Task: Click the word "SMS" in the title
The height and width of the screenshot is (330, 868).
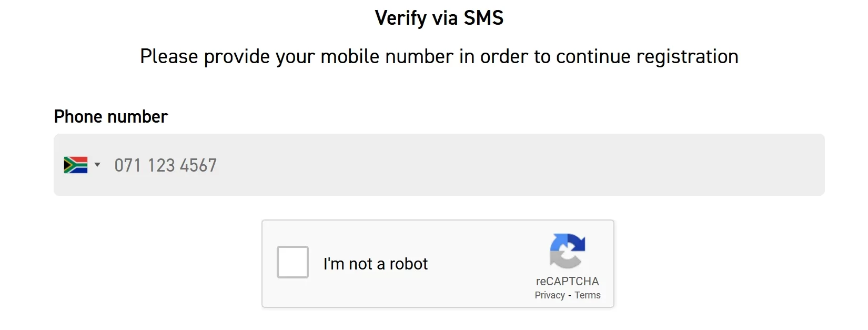Action: tap(483, 18)
